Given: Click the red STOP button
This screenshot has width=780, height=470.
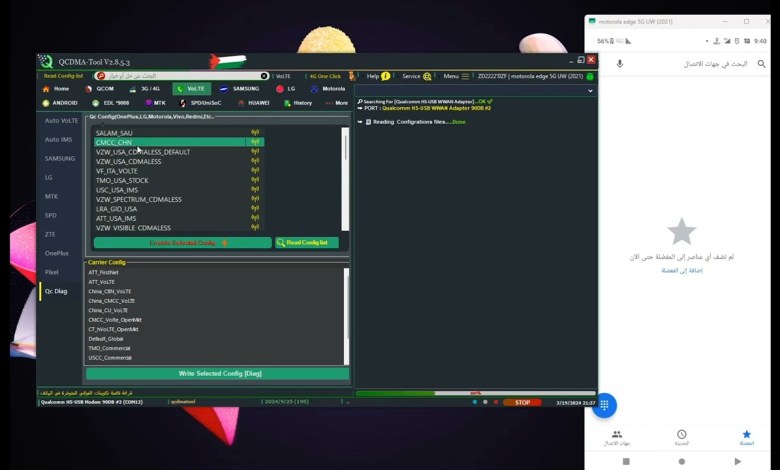Looking at the screenshot, I should 522,402.
